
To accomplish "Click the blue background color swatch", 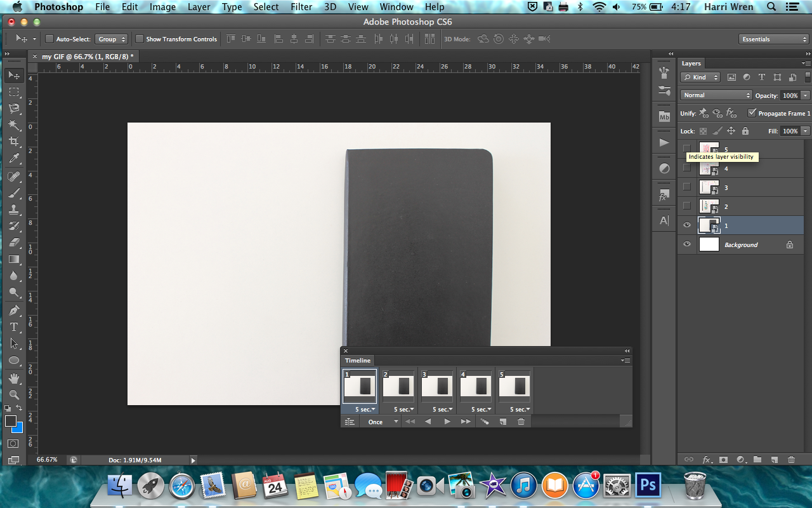I will coord(18,427).
